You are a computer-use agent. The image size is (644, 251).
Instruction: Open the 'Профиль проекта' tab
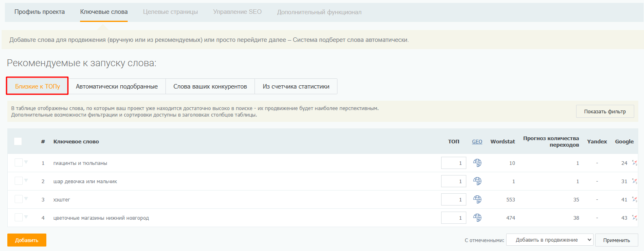tap(39, 12)
